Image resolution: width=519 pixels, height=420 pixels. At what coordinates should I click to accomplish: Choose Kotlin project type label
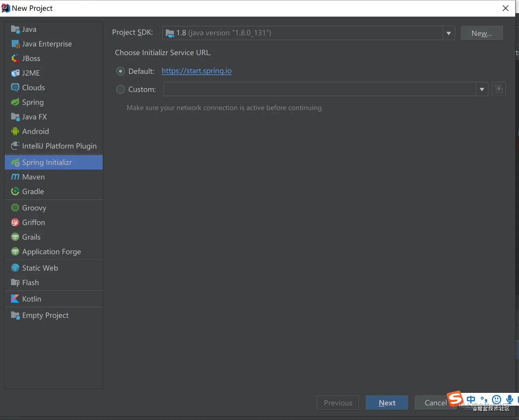point(32,299)
